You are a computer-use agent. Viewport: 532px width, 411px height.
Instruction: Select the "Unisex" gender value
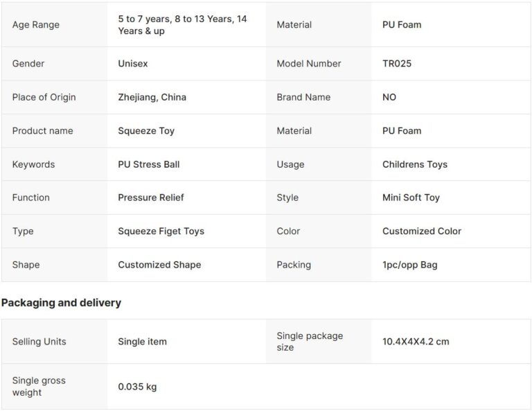coord(133,64)
